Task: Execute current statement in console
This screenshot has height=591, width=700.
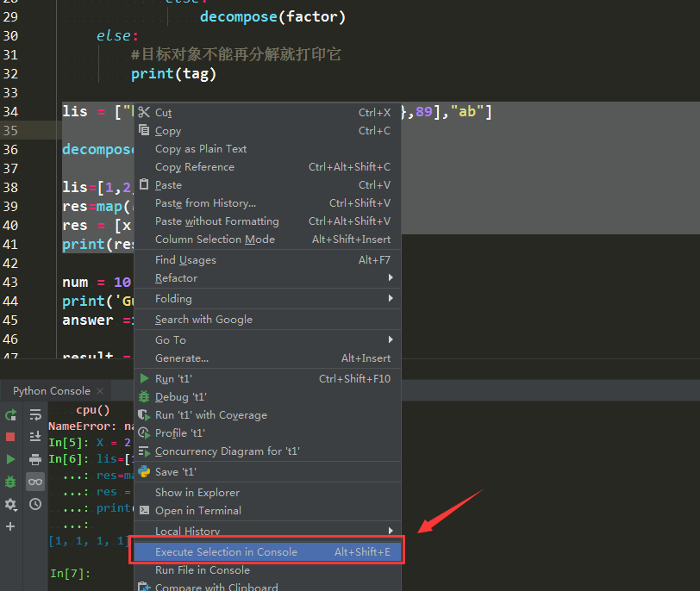Action: pos(10,459)
